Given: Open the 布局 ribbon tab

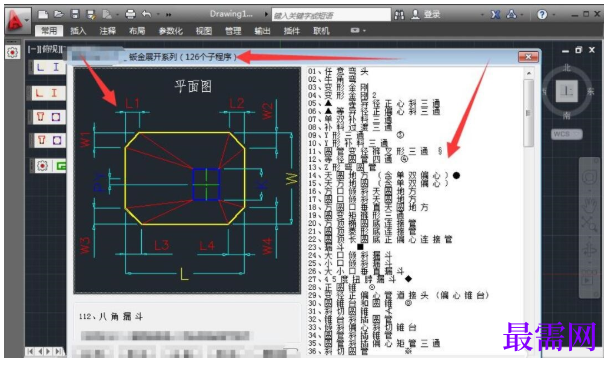Looking at the screenshot, I should [137, 31].
